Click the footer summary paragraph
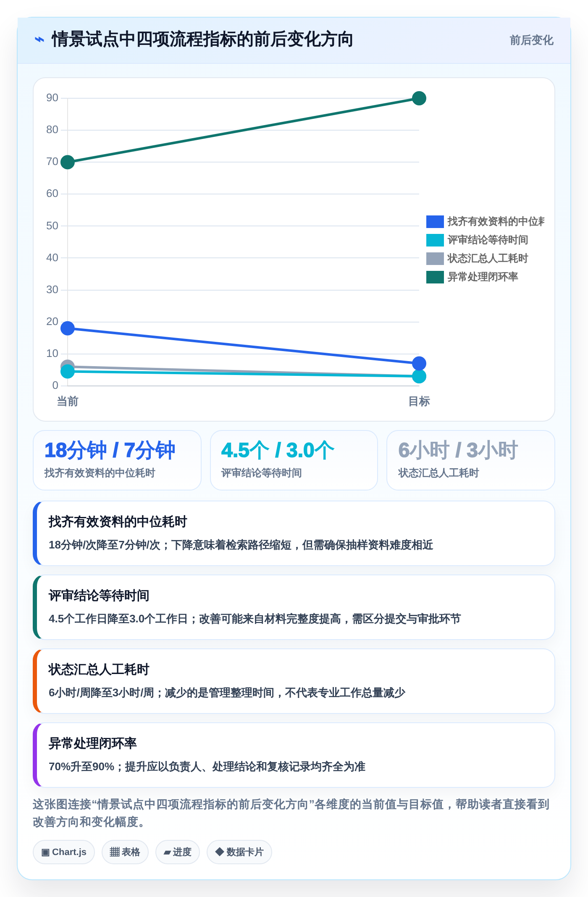Image resolution: width=588 pixels, height=897 pixels. point(291,813)
